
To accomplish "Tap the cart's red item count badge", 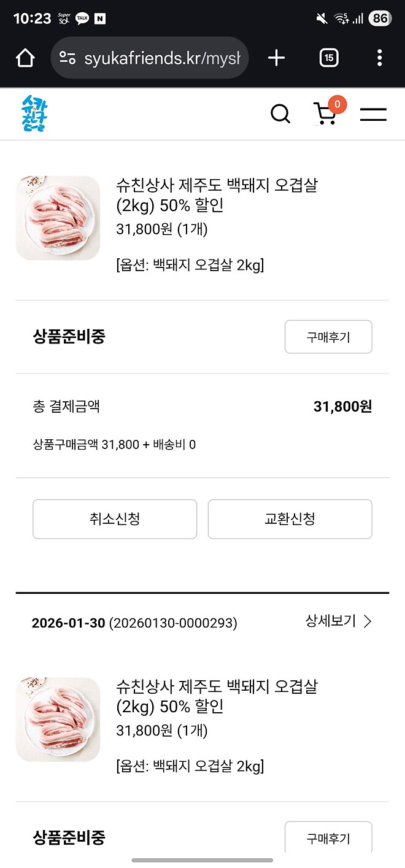I will pyautogui.click(x=337, y=105).
